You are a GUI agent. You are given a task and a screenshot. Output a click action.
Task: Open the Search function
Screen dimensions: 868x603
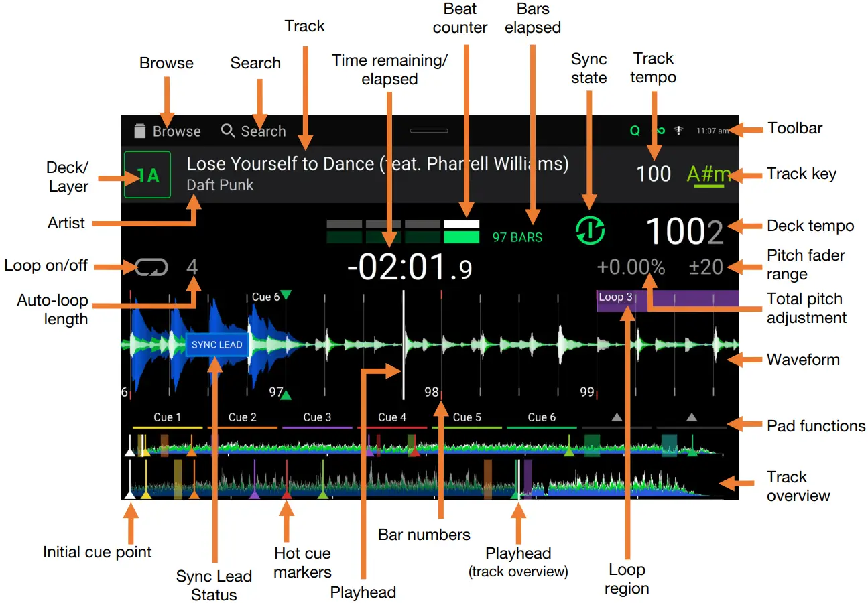click(253, 131)
